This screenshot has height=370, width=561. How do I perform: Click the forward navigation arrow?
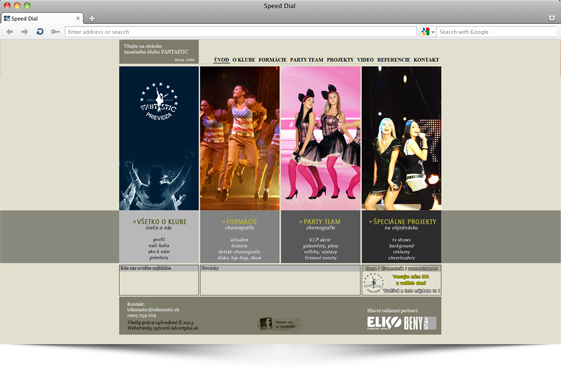coord(24,32)
